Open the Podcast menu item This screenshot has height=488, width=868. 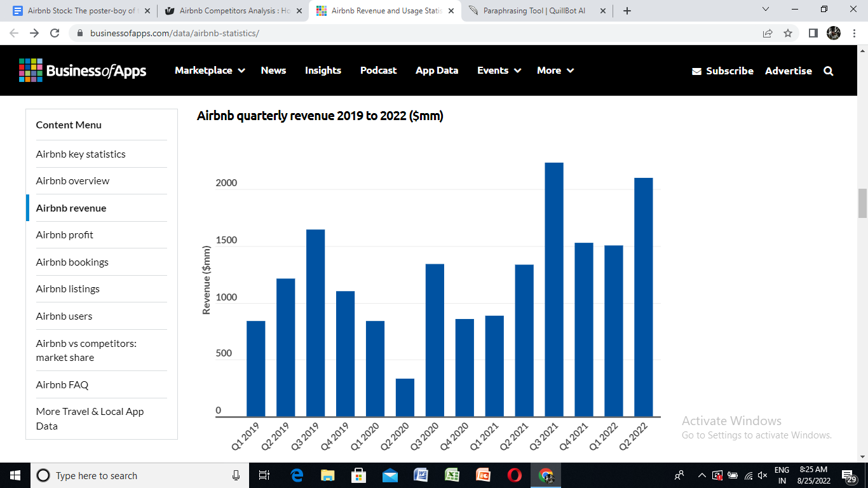(378, 71)
